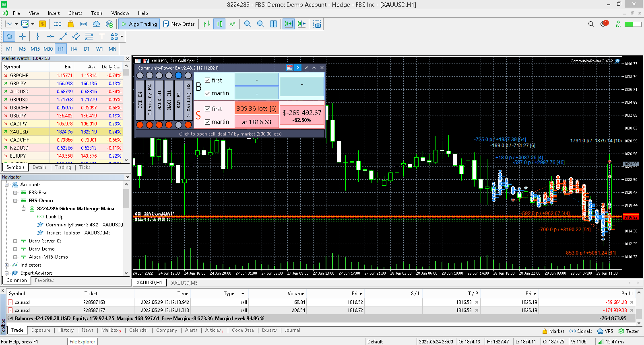Collapse CommunityPower panel with up chevron

tap(314, 68)
